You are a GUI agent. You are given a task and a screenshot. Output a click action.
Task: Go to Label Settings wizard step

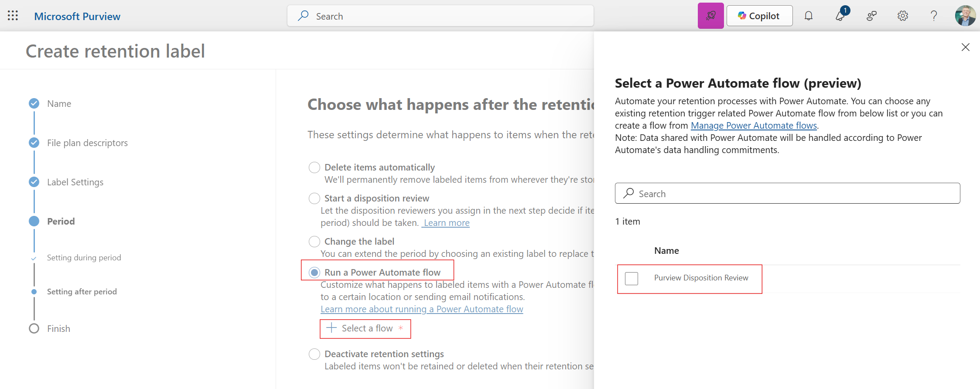coord(75,182)
